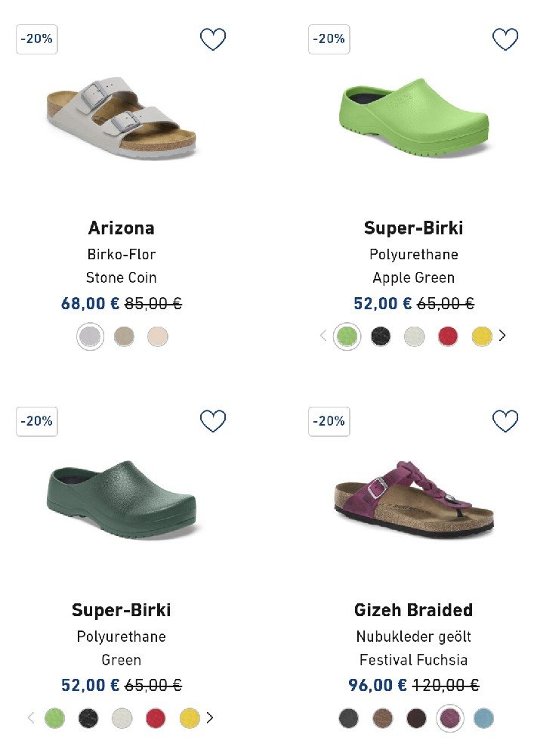Show previous colors for Apple Green Super-Birki
This screenshot has width=534, height=756.
pos(323,336)
